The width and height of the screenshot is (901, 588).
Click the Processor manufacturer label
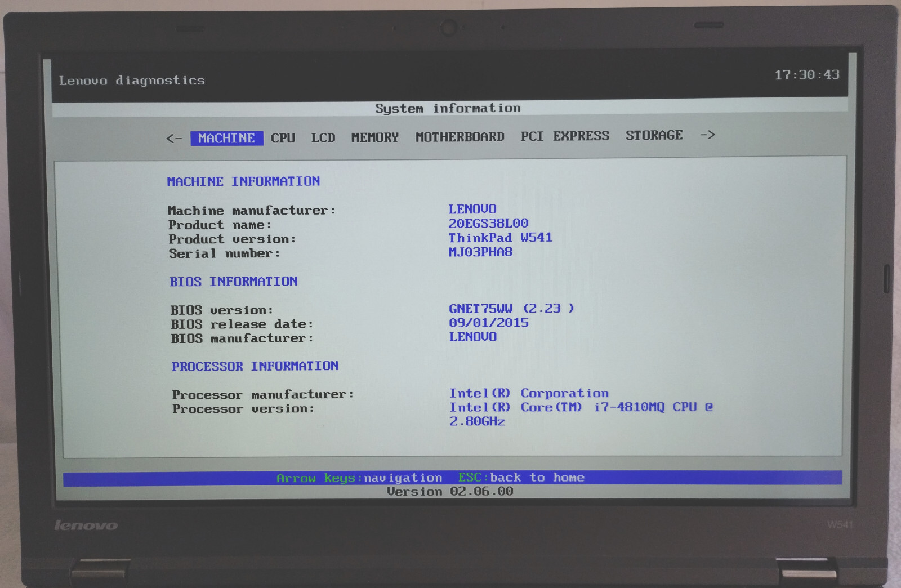click(x=263, y=394)
